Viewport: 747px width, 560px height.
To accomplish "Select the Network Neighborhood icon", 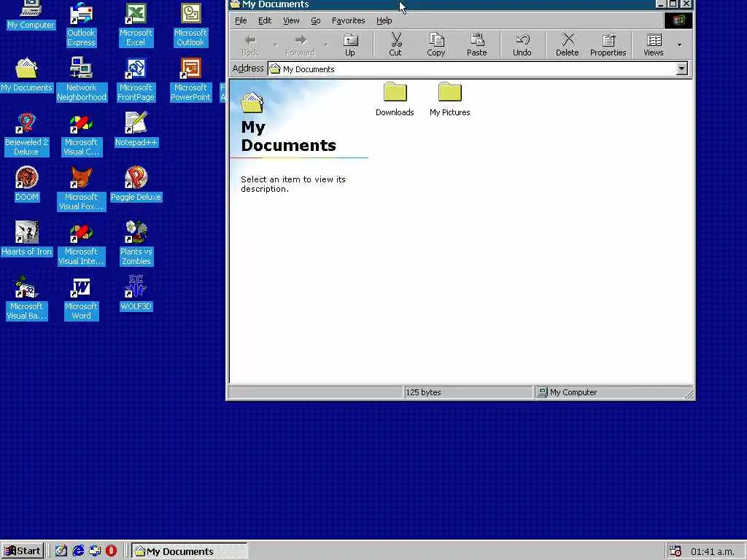I will [x=82, y=79].
